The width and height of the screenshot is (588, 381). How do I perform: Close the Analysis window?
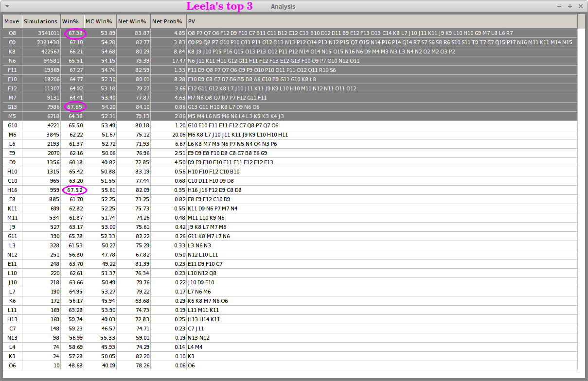[580, 6]
